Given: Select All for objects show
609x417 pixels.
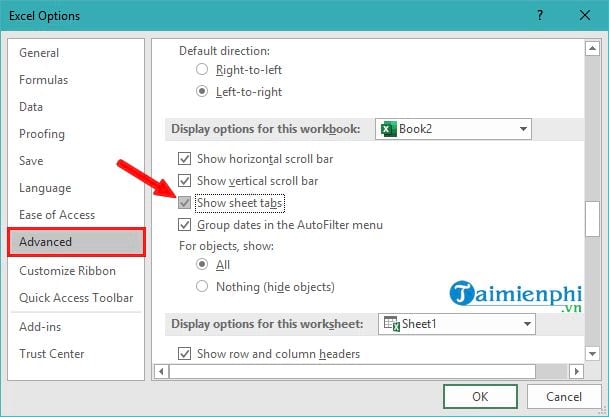Looking at the screenshot, I should coord(202,265).
